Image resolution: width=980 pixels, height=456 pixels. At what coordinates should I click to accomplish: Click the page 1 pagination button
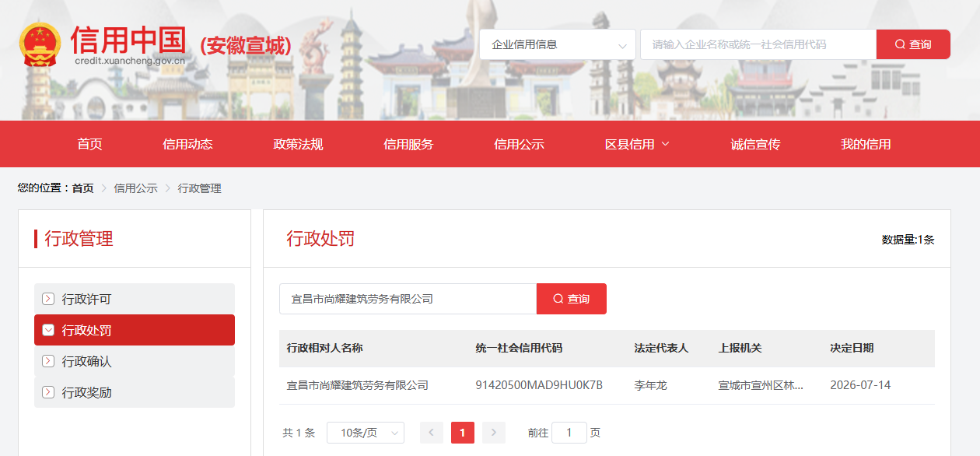pos(463,433)
